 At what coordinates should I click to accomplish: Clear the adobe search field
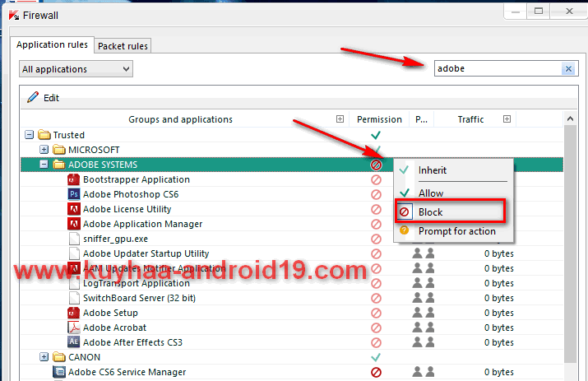coord(568,68)
